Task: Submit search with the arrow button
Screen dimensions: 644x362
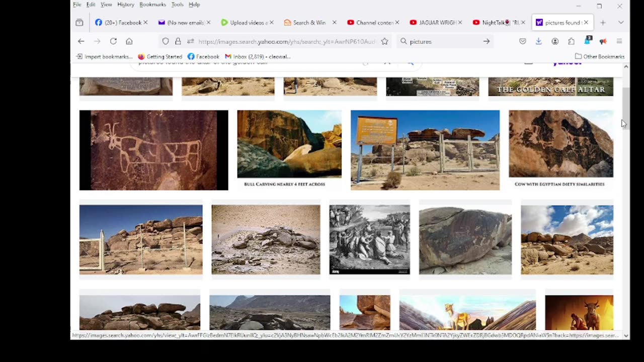Action: pos(487,41)
